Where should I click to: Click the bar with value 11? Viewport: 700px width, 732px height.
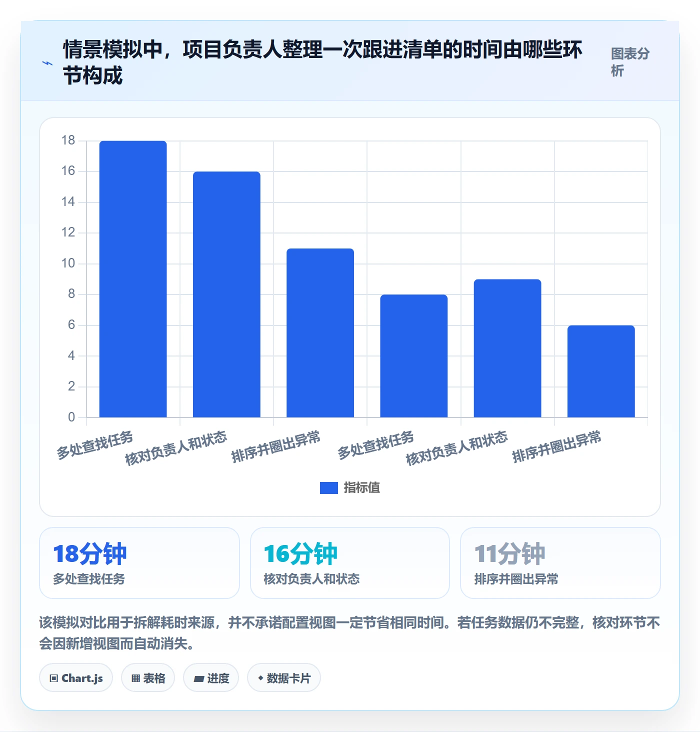[x=320, y=333]
